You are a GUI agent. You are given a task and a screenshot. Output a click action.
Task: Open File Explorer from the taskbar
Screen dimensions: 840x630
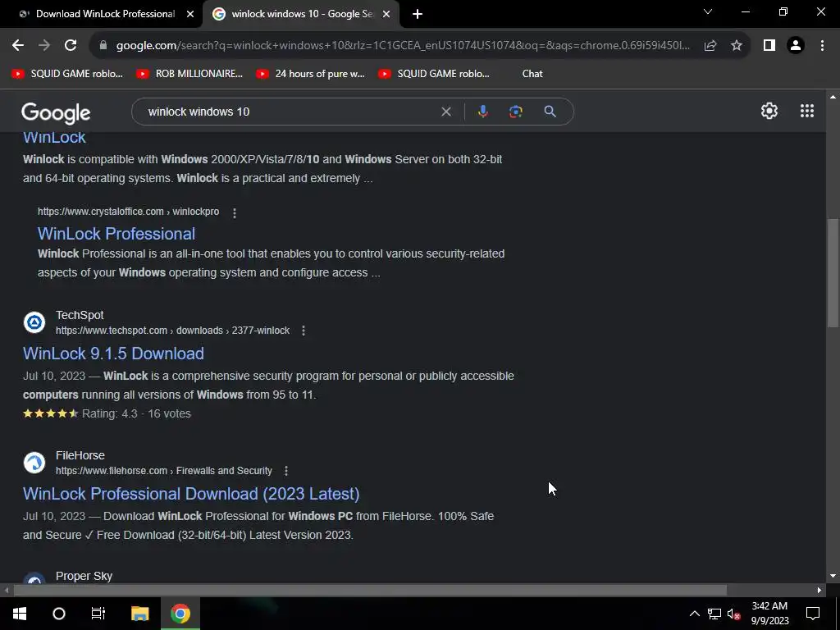tap(139, 614)
